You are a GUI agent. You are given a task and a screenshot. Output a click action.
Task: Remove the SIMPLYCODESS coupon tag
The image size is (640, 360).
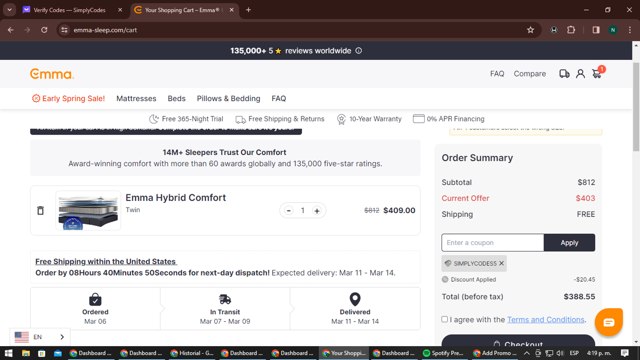click(x=501, y=263)
